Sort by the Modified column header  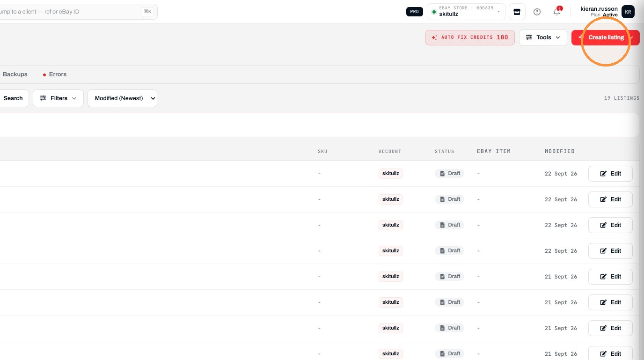pyautogui.click(x=560, y=151)
